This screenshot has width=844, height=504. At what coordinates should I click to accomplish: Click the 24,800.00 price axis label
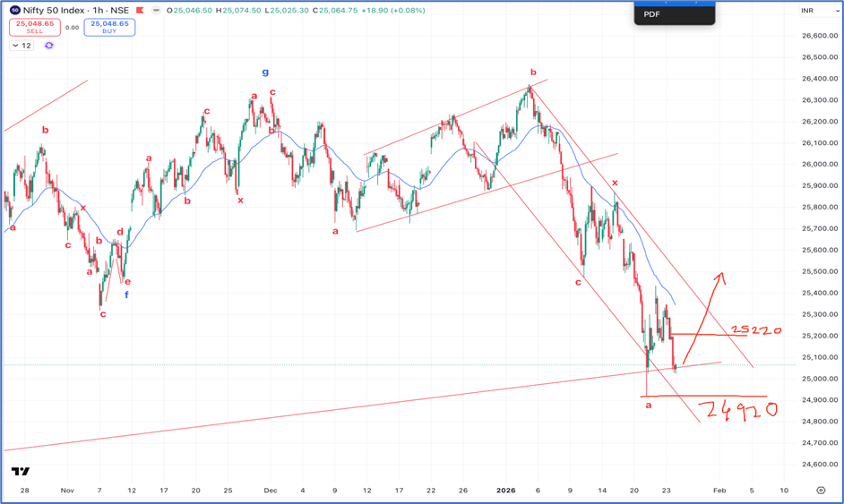point(820,421)
